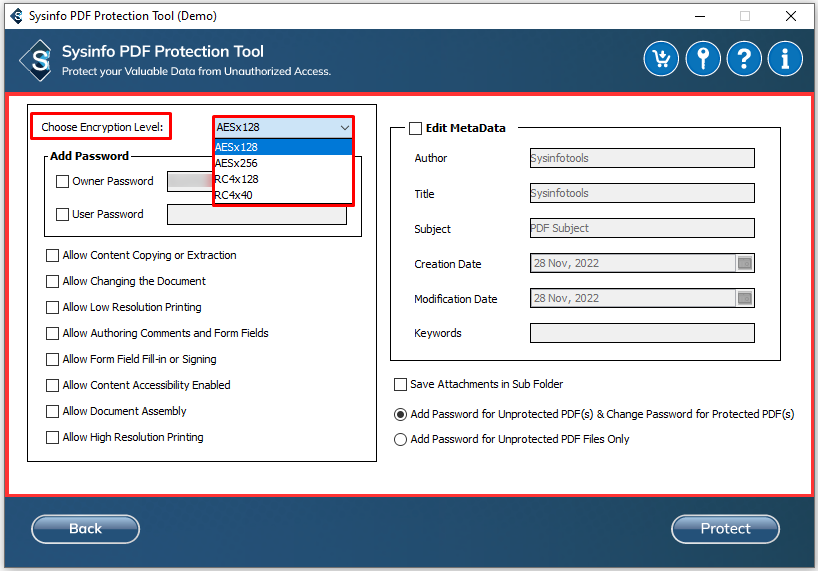818x571 pixels.
Task: Check Save Attachments in Sub Folder
Action: click(x=401, y=385)
